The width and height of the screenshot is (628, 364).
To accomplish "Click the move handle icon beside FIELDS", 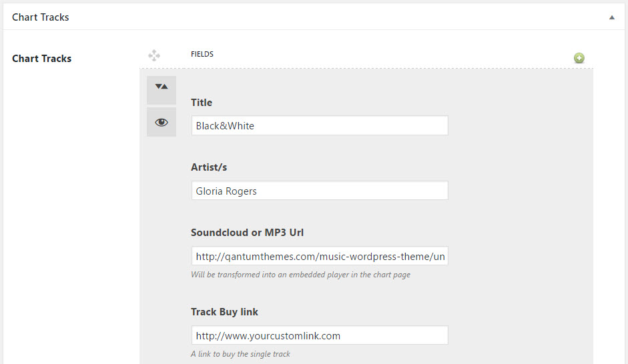I will (x=154, y=55).
